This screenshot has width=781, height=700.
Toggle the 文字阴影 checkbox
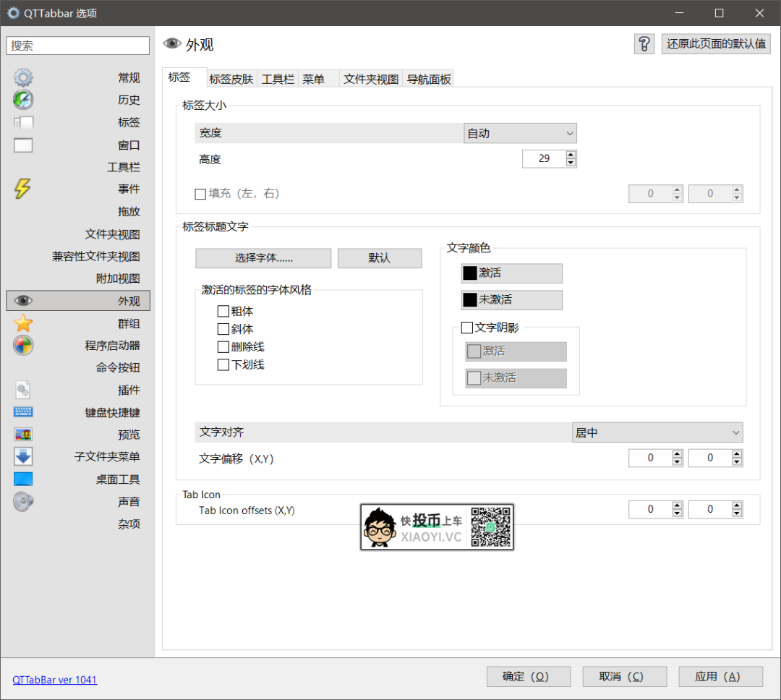point(467,328)
